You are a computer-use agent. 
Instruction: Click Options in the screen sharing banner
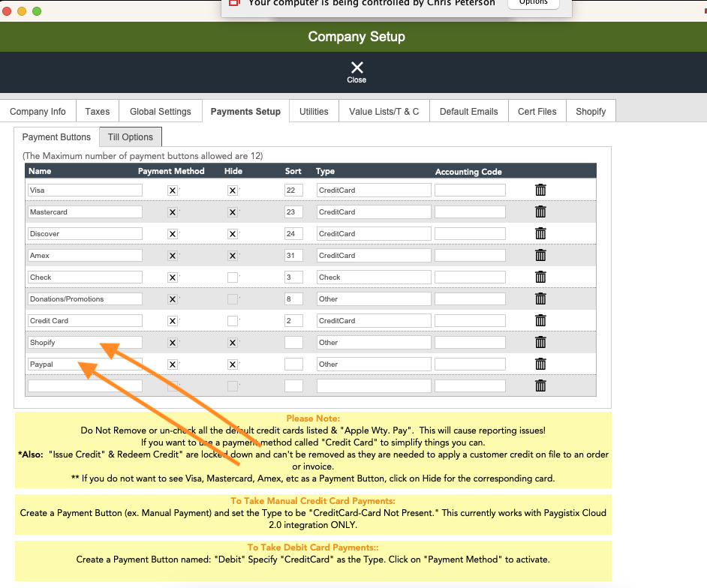tap(533, 3)
